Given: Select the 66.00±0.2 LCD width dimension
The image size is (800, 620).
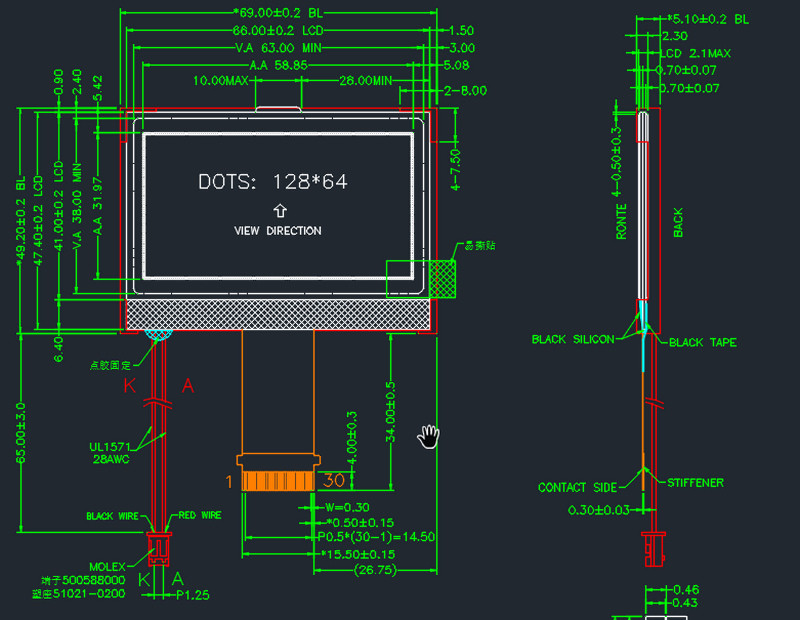Looking at the screenshot, I should 278,31.
